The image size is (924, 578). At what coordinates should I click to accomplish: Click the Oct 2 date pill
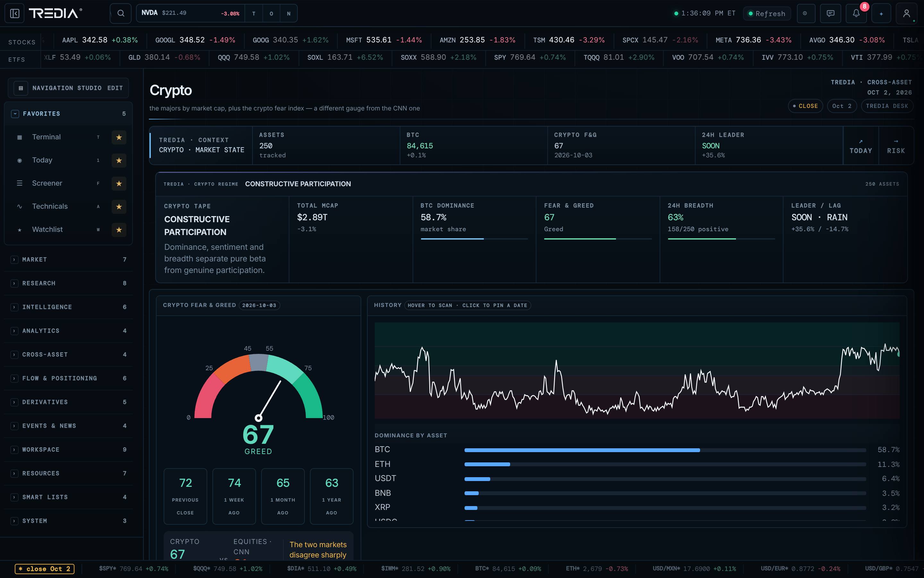[x=842, y=106]
